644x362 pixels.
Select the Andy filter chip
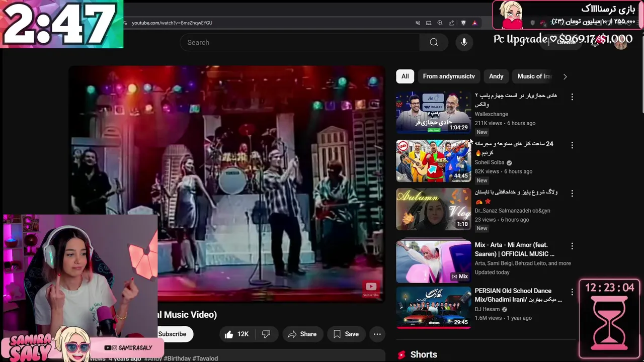tap(496, 76)
